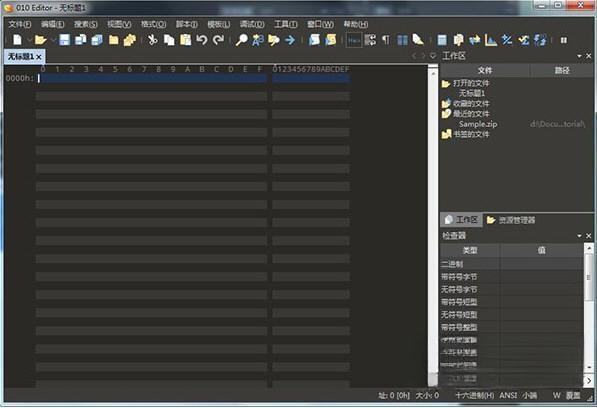The width and height of the screenshot is (597, 408).
Task: Click the Hex Operations plus-minus icon
Action: click(x=507, y=40)
